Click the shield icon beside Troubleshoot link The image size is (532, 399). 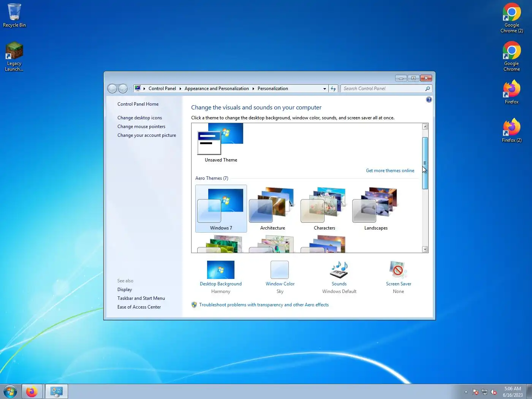194,305
